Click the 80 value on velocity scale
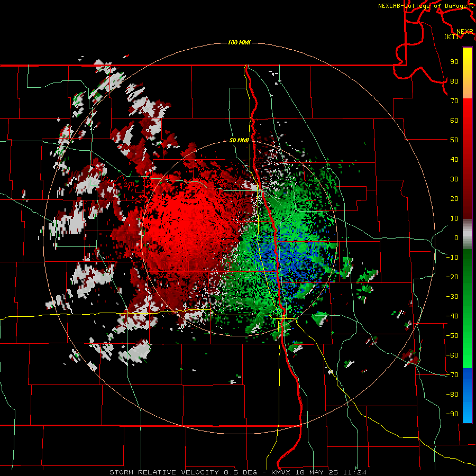The width and height of the screenshot is (476, 476). (454, 81)
